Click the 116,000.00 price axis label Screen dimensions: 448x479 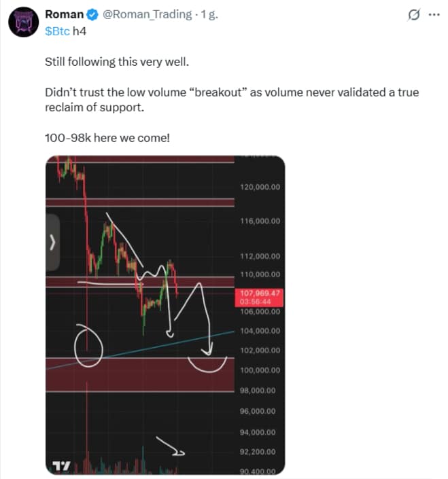pyautogui.click(x=260, y=221)
